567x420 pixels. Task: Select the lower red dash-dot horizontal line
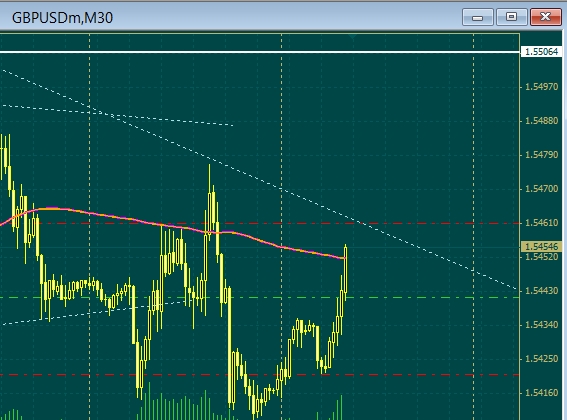[x=260, y=375]
